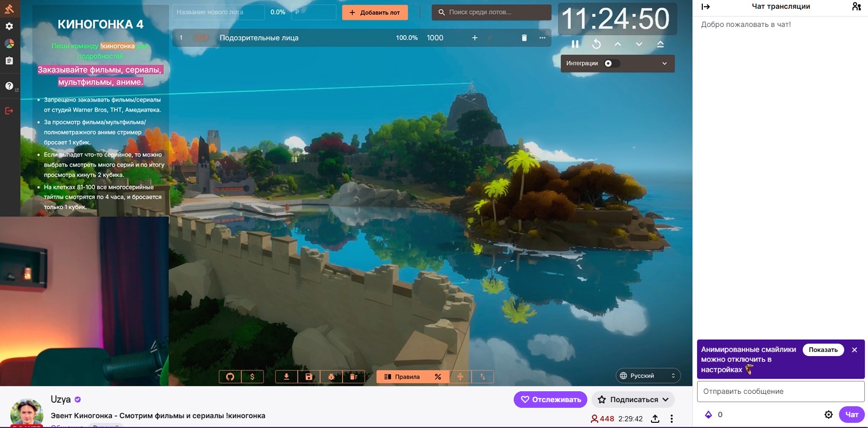Click the lot amount 1000
The width and height of the screenshot is (868, 428).
coord(435,38)
